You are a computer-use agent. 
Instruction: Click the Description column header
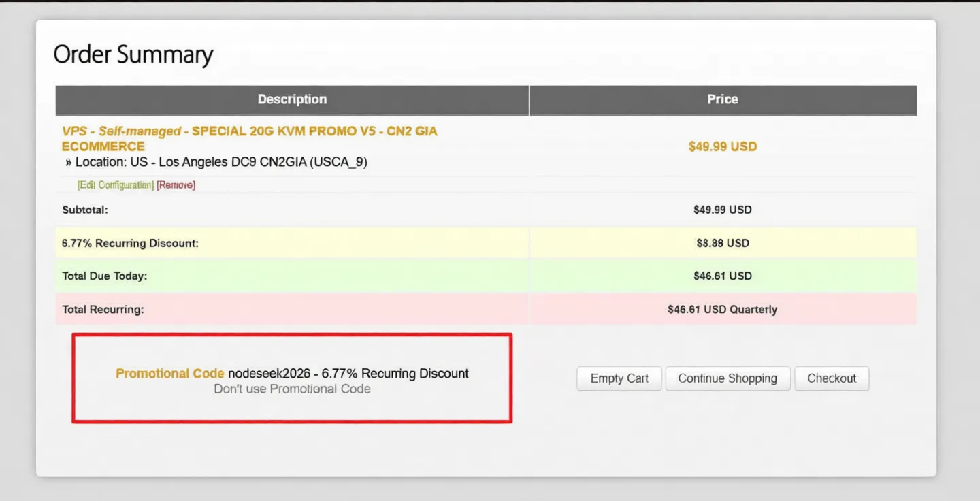(x=292, y=99)
